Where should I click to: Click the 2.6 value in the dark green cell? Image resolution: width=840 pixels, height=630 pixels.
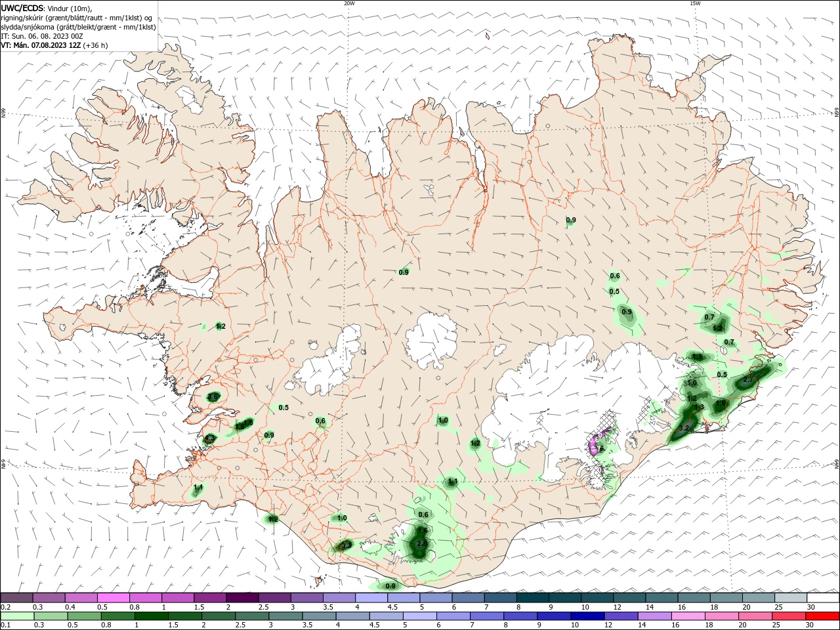coord(422,544)
